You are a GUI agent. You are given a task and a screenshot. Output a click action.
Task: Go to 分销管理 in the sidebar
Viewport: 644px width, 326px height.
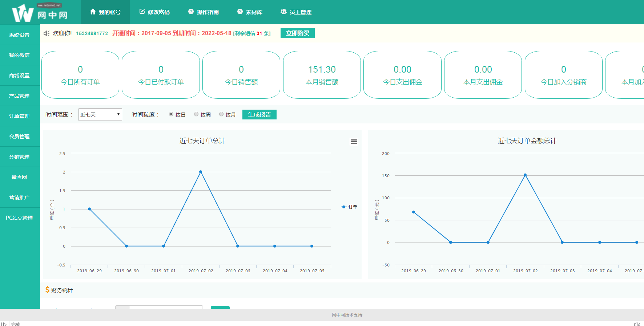tap(20, 157)
